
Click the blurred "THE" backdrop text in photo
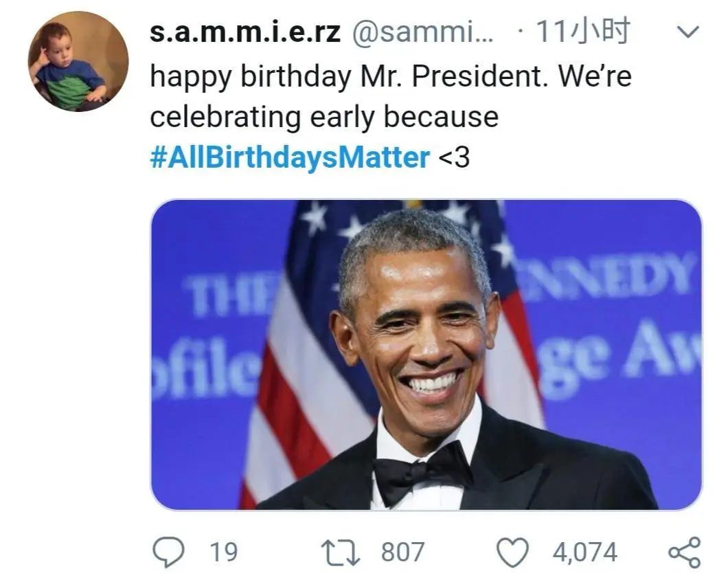[x=230, y=295]
